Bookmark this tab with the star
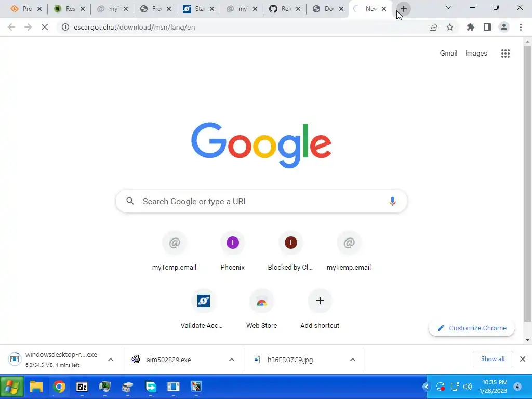 (x=450, y=27)
